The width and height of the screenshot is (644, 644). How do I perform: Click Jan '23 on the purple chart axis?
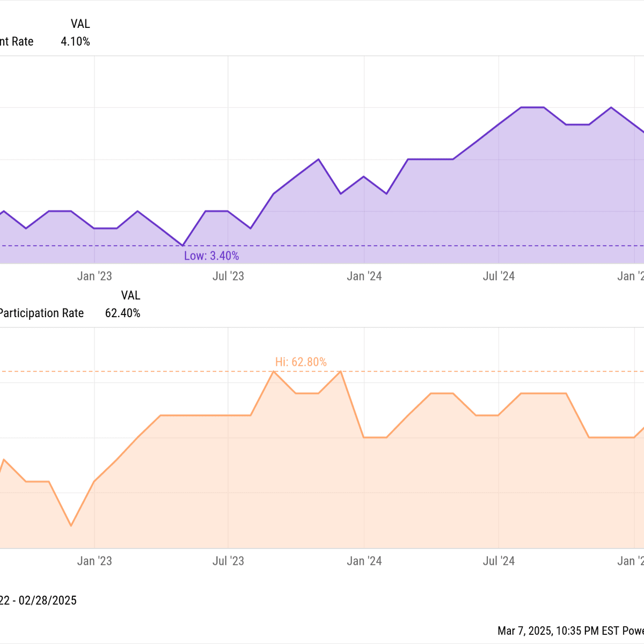94,276
